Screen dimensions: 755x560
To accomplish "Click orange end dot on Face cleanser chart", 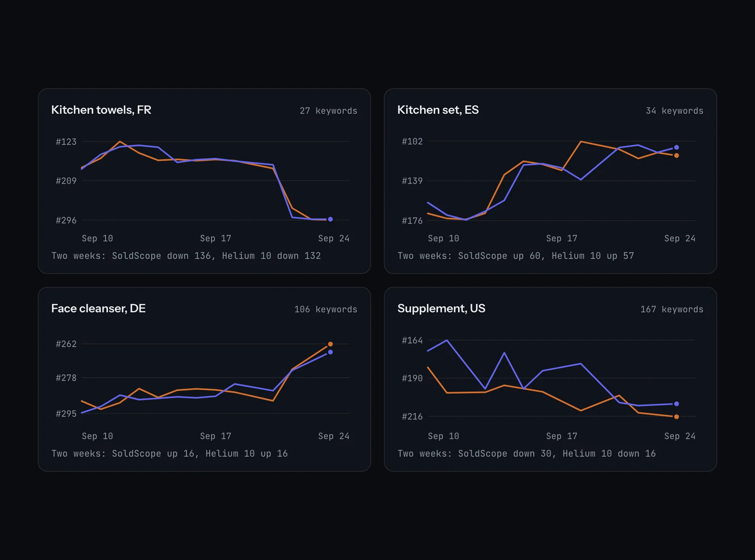I will click(330, 344).
